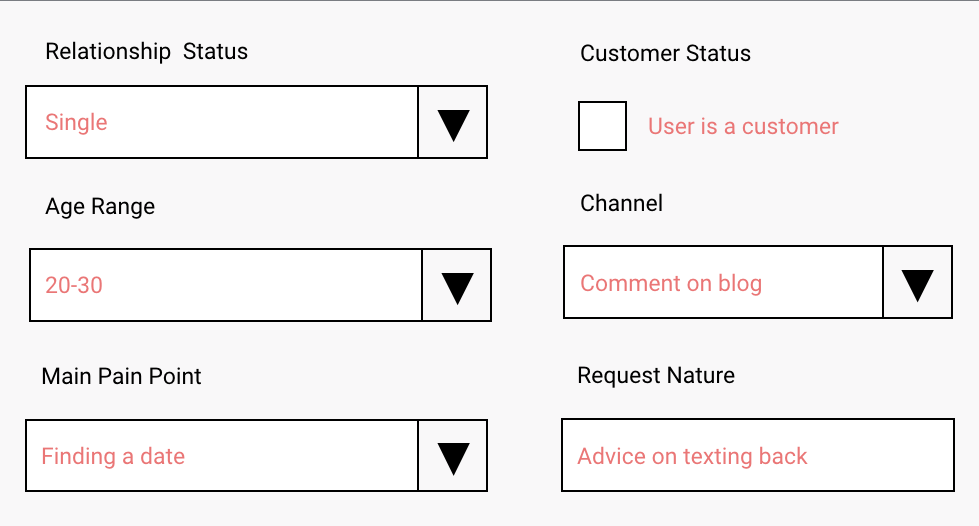Click the Main Pain Point dropdown arrow
This screenshot has width=979, height=526.
[x=453, y=457]
